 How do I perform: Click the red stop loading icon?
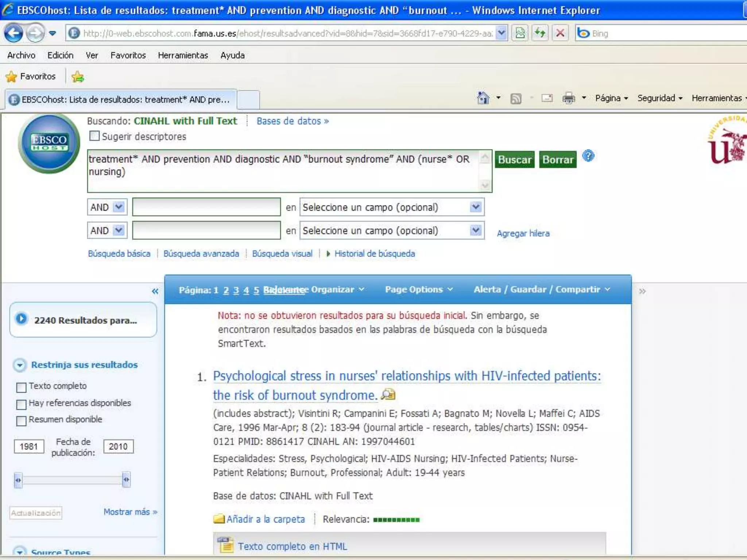point(560,33)
